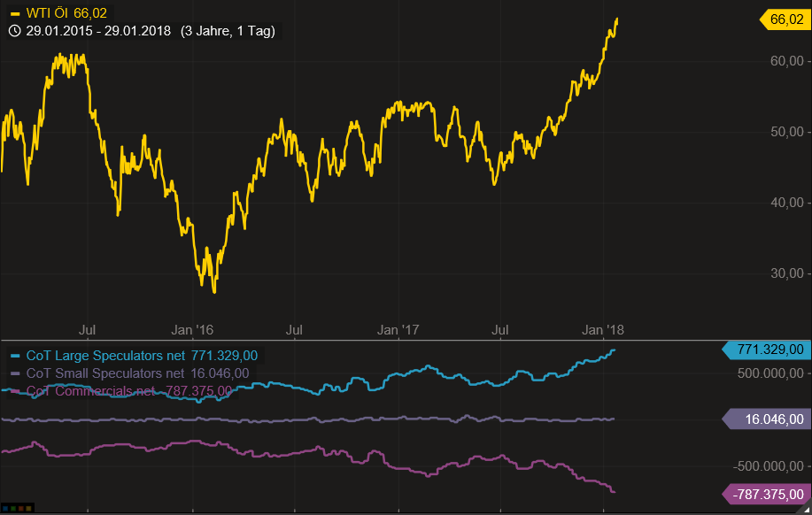The height and width of the screenshot is (515, 812).
Task: Click the Jan '18 time axis label
Action: coord(602,330)
